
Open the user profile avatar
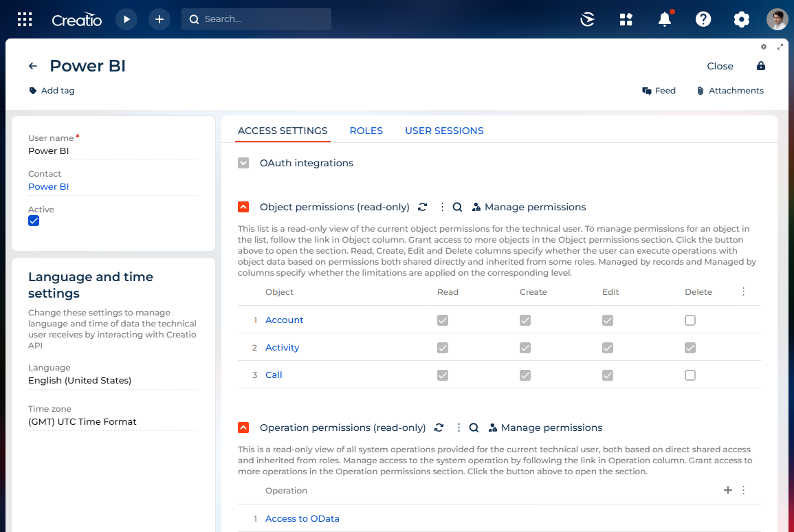(778, 19)
